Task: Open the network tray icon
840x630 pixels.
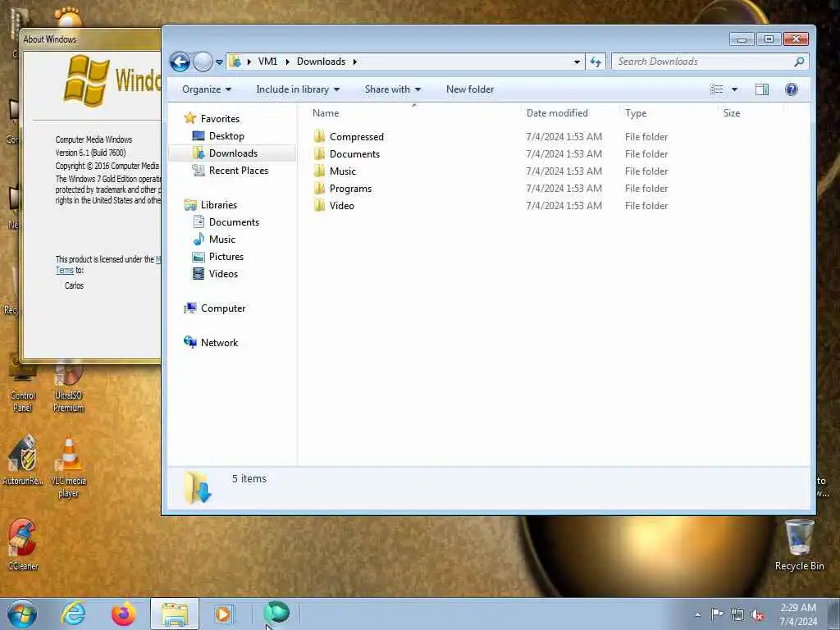Action: pos(737,615)
